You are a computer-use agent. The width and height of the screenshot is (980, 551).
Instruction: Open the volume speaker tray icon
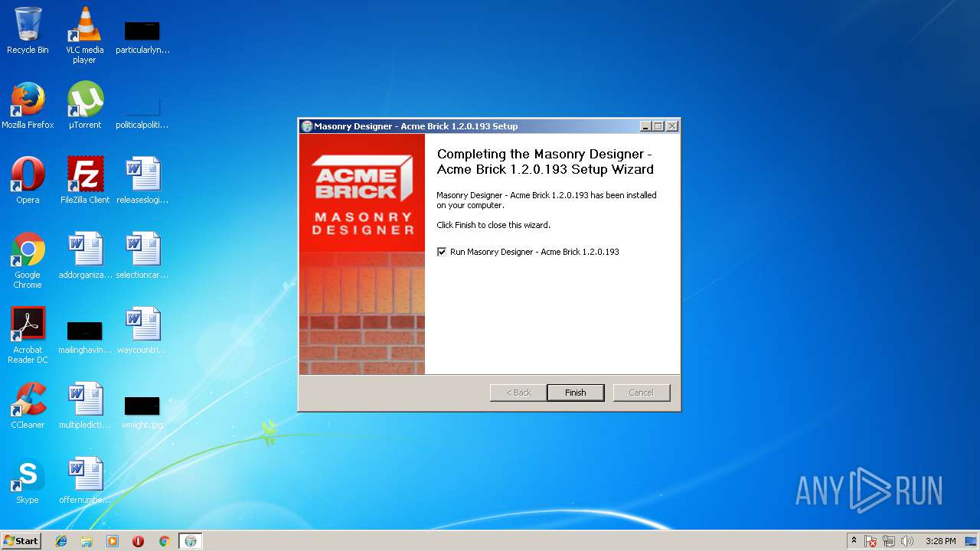[907, 541]
